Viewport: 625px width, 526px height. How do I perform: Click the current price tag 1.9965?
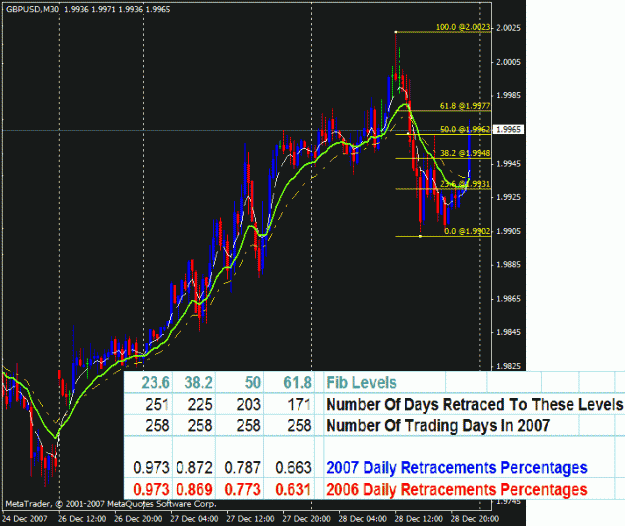coord(509,130)
